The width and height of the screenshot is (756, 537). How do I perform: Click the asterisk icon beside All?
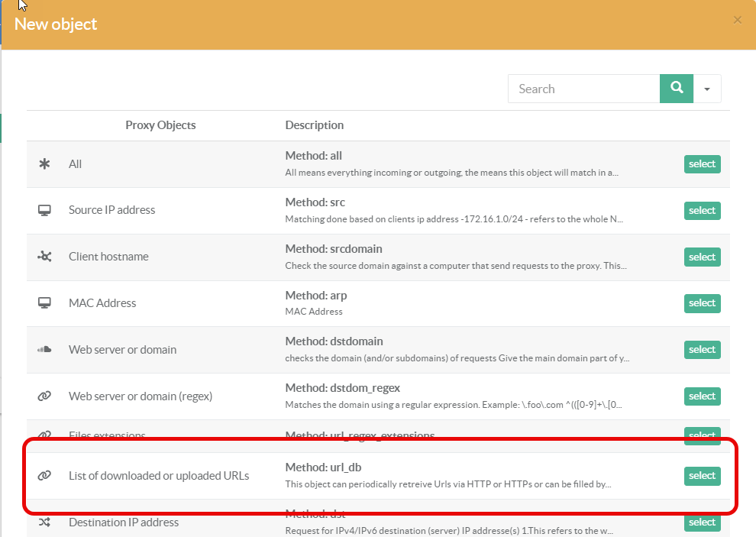pyautogui.click(x=44, y=164)
